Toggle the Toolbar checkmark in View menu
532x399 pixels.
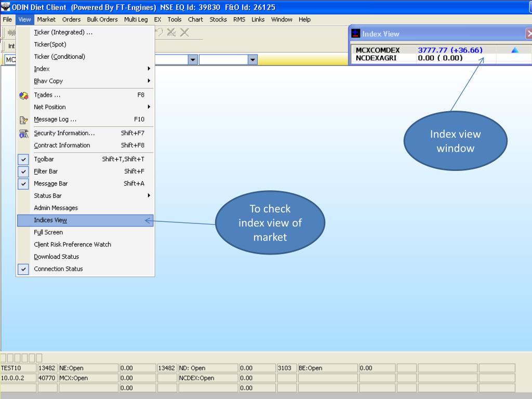click(x=23, y=159)
